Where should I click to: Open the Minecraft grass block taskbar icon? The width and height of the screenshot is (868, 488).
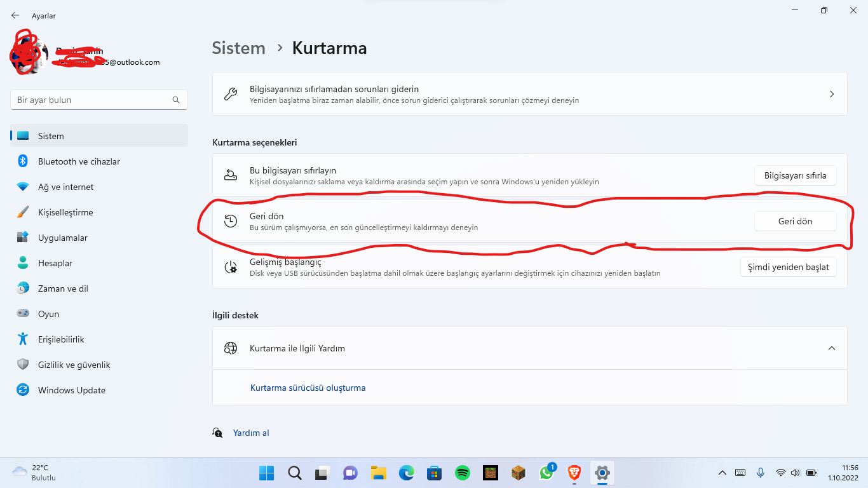tap(491, 473)
